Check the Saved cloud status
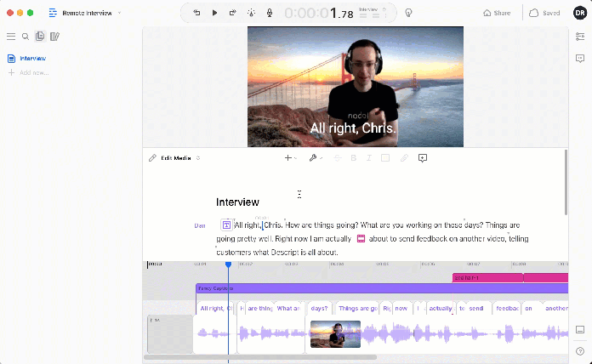The width and height of the screenshot is (592, 364). click(x=544, y=13)
